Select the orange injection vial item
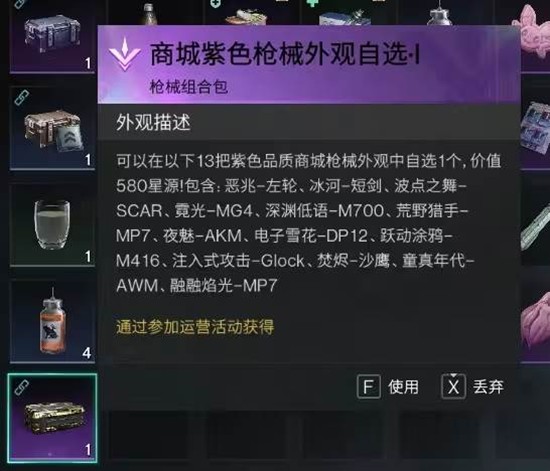Viewport: 550px width, 471px height. 53,321
